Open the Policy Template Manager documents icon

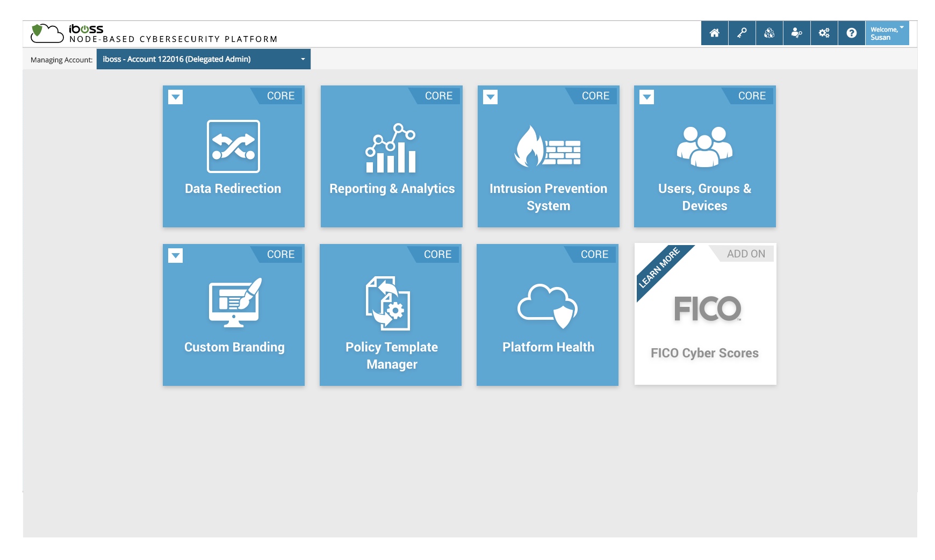(388, 303)
